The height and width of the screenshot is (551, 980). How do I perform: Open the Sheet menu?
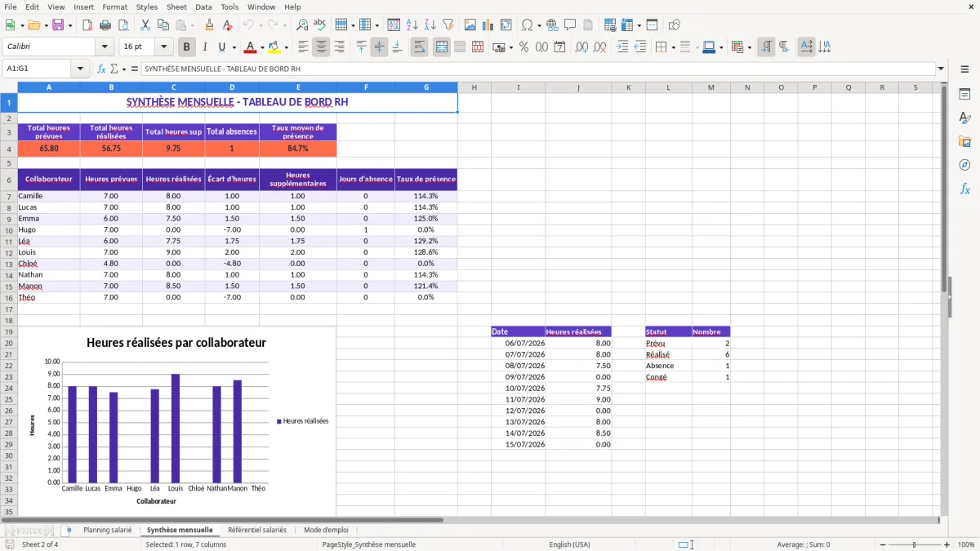click(x=176, y=7)
